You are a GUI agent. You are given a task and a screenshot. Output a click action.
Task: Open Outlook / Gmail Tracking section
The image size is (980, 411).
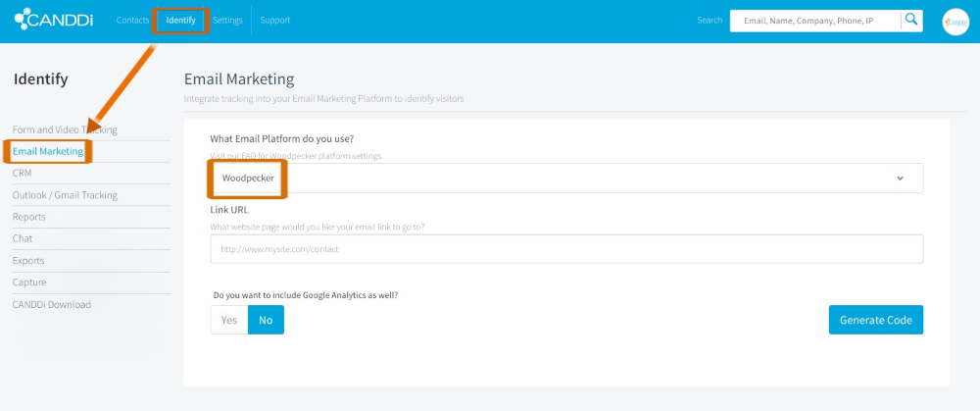[65, 195]
